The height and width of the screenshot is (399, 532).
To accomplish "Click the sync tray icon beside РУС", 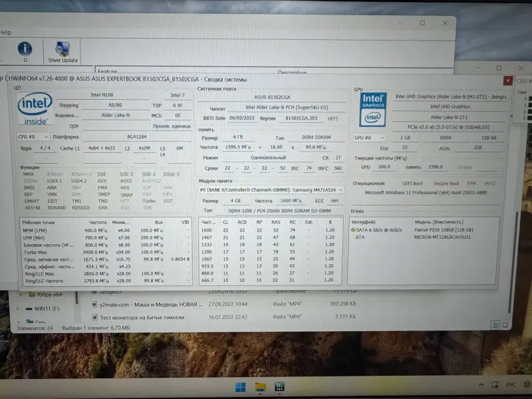I will pos(495,385).
